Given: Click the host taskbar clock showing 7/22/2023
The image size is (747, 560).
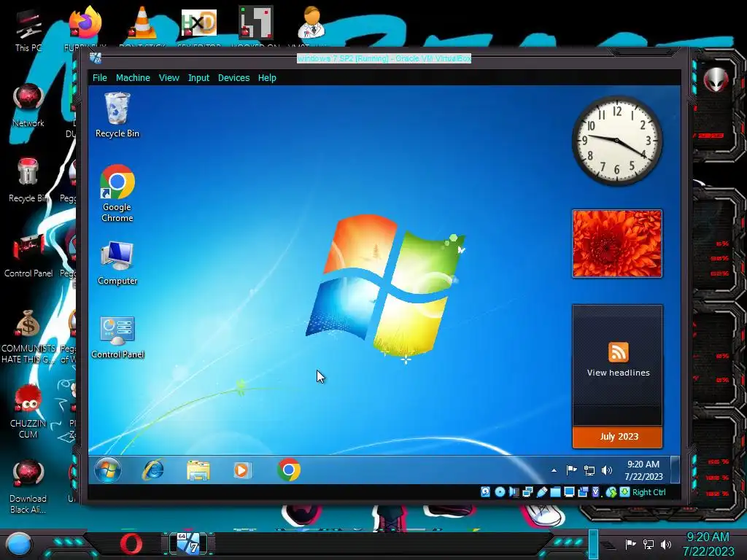Looking at the screenshot, I should (x=708, y=544).
